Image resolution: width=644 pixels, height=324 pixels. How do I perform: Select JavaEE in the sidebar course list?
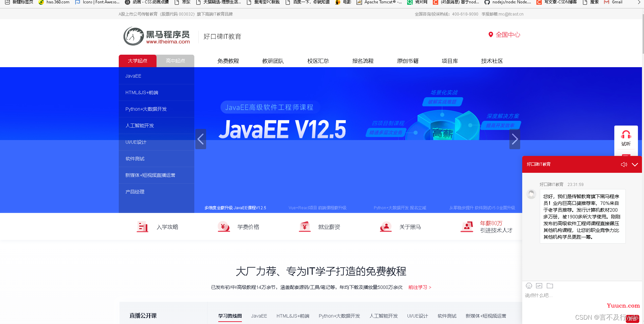point(157,76)
